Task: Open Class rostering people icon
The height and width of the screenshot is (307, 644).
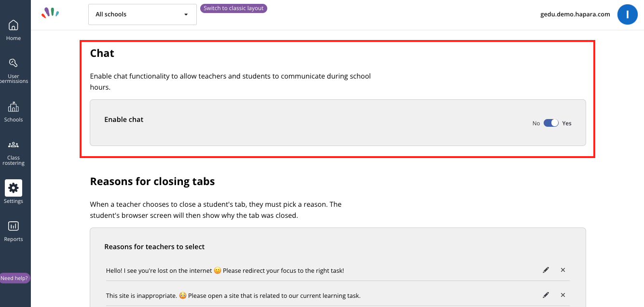Action: coord(14,145)
